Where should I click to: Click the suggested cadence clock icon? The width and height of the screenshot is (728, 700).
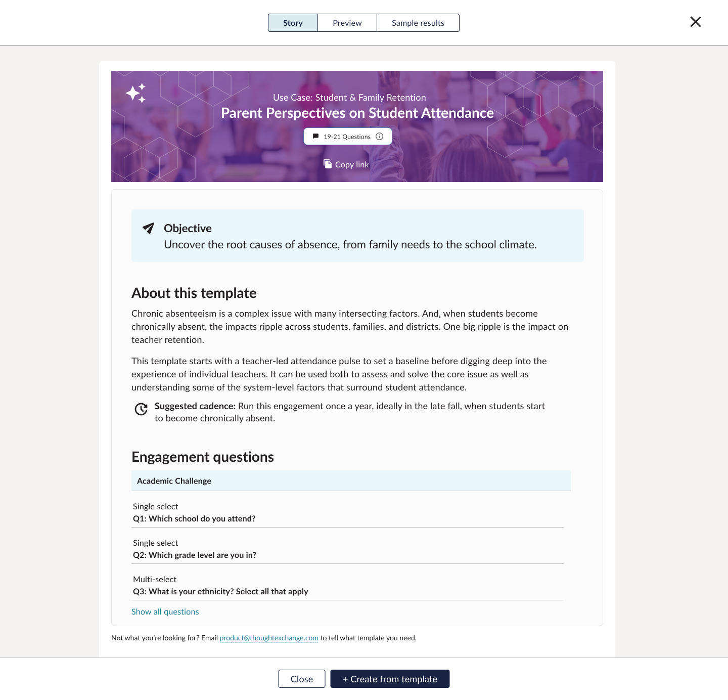(x=141, y=409)
